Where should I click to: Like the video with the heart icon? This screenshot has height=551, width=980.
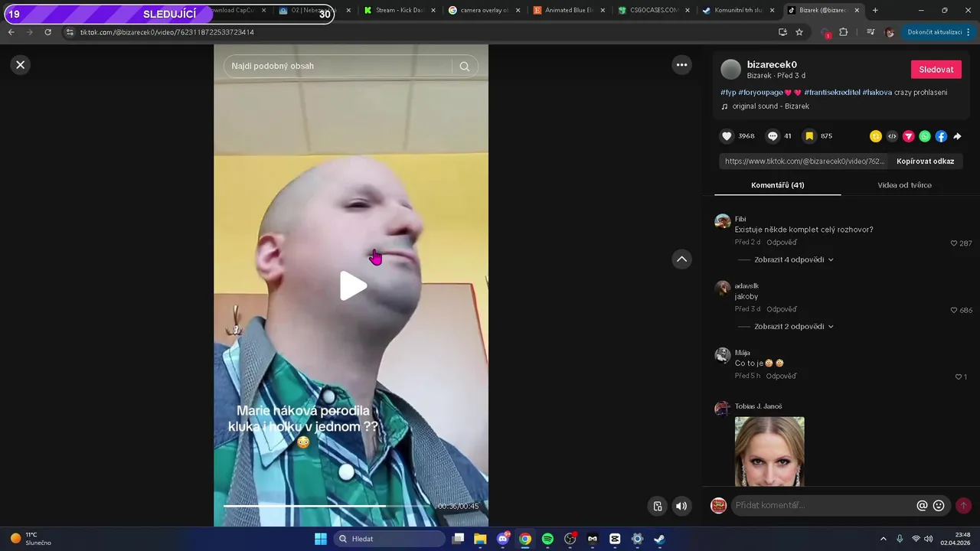727,136
